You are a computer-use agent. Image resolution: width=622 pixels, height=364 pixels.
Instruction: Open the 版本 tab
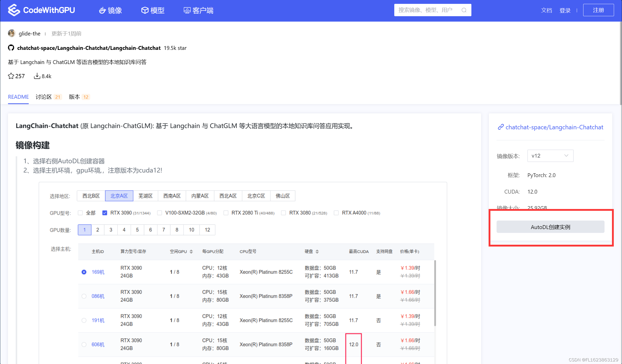click(74, 97)
